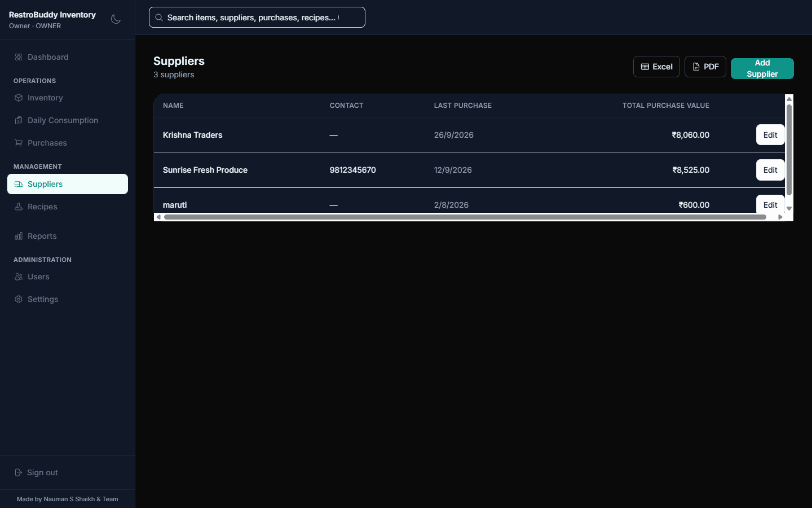Click the table's horizontal scrollbar thumb
Screen dimensions: 812x508
(465, 217)
